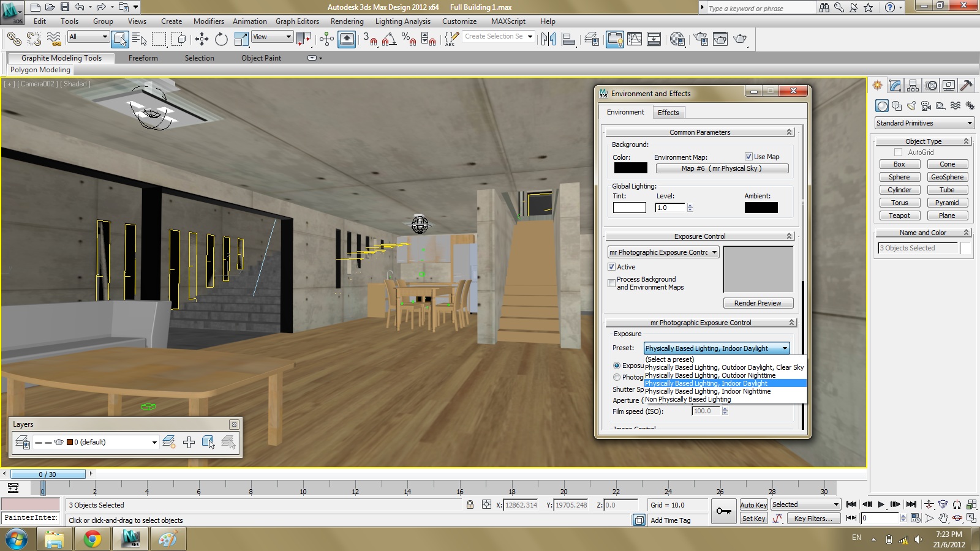Switch Create panel to Cameras category
This screenshot has height=551, width=980.
(926, 106)
